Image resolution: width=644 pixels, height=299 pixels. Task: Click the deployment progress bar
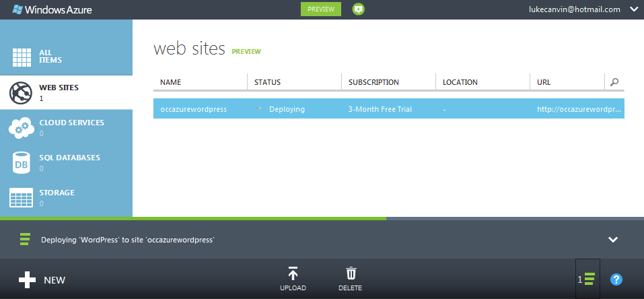[x=322, y=218]
